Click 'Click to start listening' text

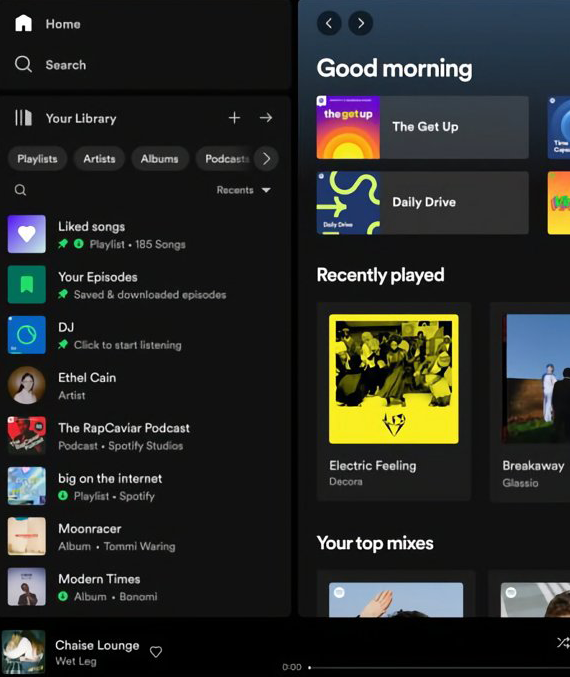127,345
